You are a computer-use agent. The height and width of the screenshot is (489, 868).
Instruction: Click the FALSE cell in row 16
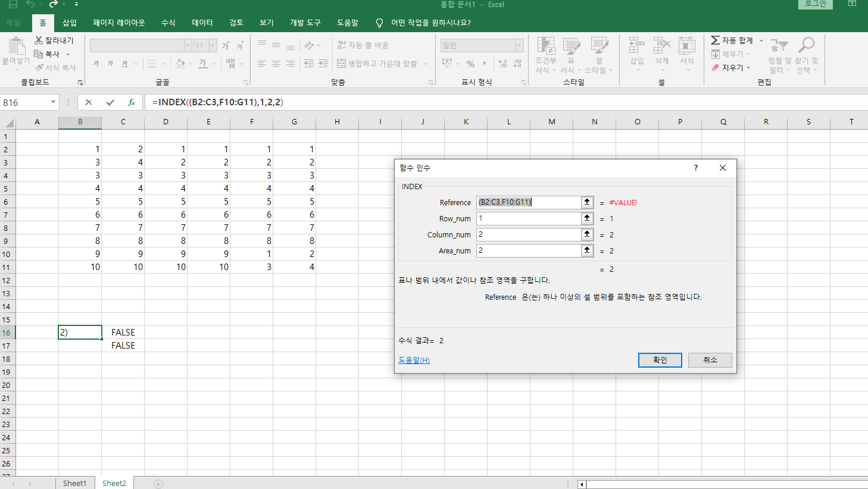123,333
